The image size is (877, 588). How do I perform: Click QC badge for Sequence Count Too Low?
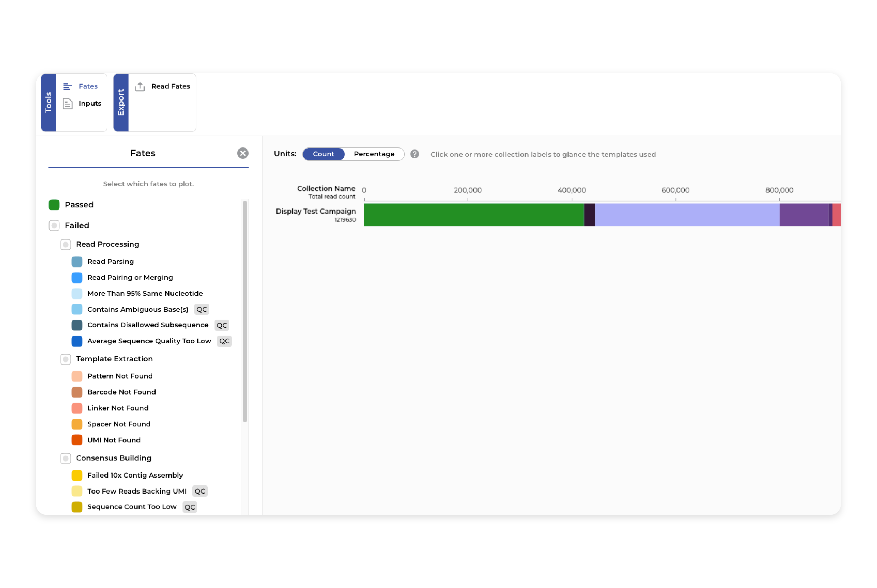[190, 507]
